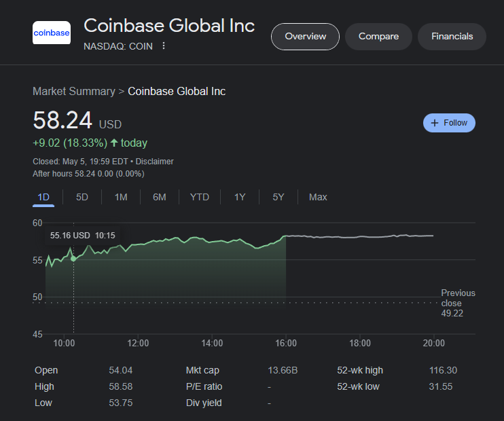The image size is (504, 421).
Task: Open the Disclaimer link
Action: [x=154, y=162]
